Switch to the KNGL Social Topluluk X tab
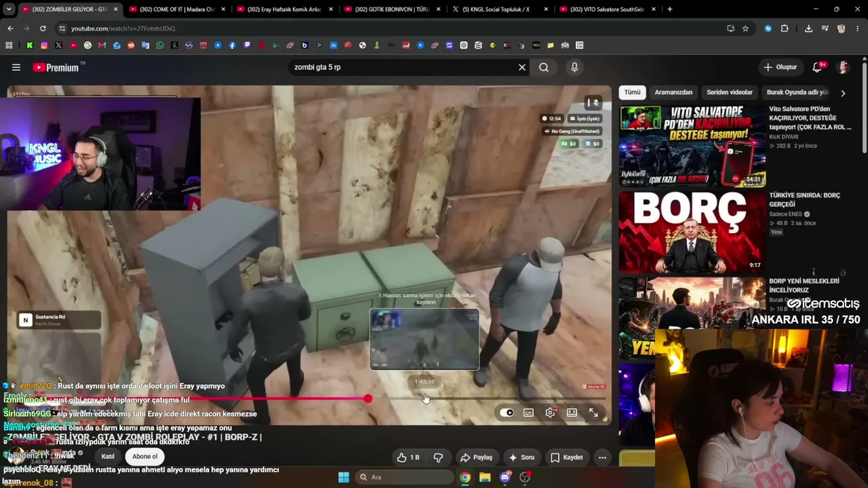Viewport: 868px width, 488px height. 500,9
